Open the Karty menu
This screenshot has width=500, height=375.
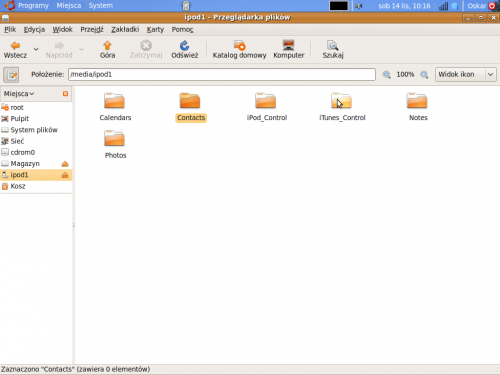pos(155,30)
